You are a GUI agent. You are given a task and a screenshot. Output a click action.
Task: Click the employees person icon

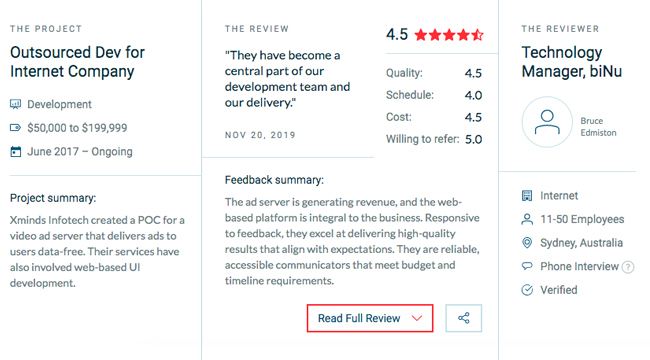(526, 219)
